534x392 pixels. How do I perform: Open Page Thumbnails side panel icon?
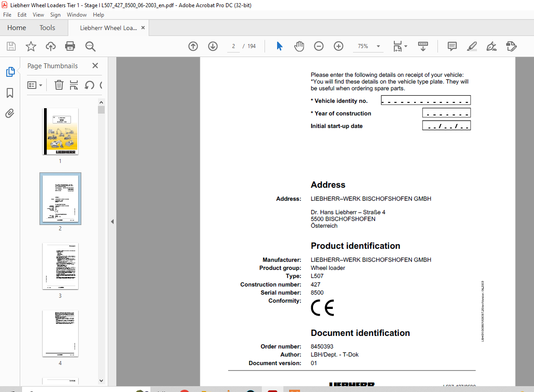click(10, 72)
